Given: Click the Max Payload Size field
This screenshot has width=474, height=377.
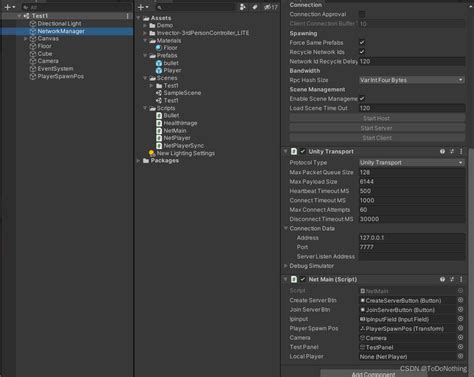Looking at the screenshot, I should tap(412, 182).
